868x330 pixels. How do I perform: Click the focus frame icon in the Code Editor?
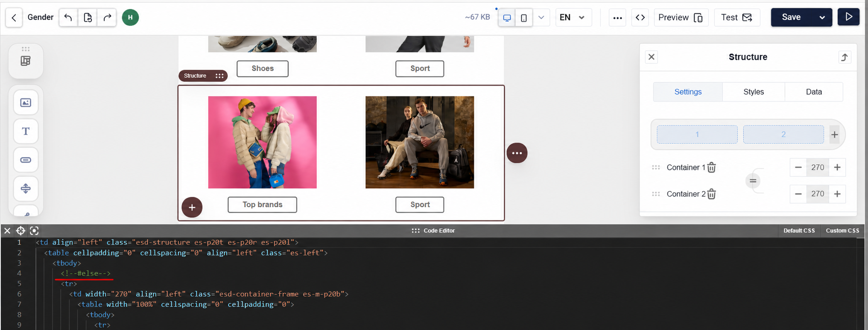[34, 231]
